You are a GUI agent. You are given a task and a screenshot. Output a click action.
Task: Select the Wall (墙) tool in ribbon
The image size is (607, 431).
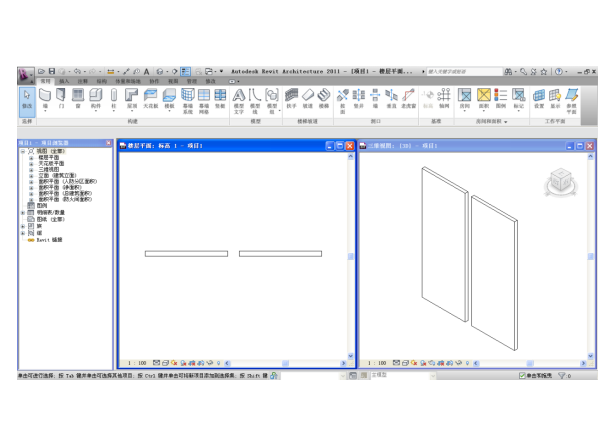coord(45,98)
